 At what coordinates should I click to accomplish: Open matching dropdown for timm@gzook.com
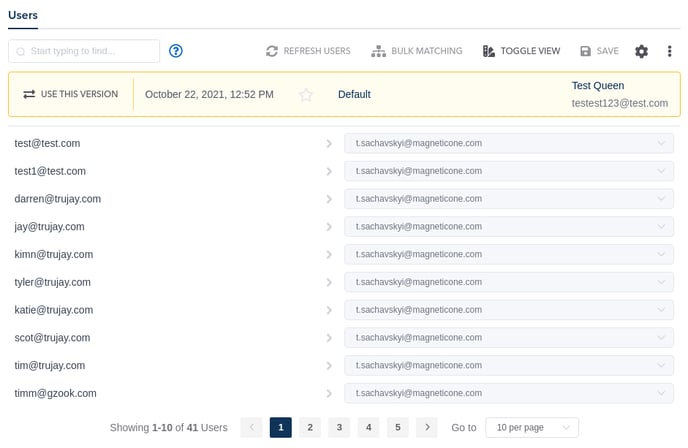point(509,393)
